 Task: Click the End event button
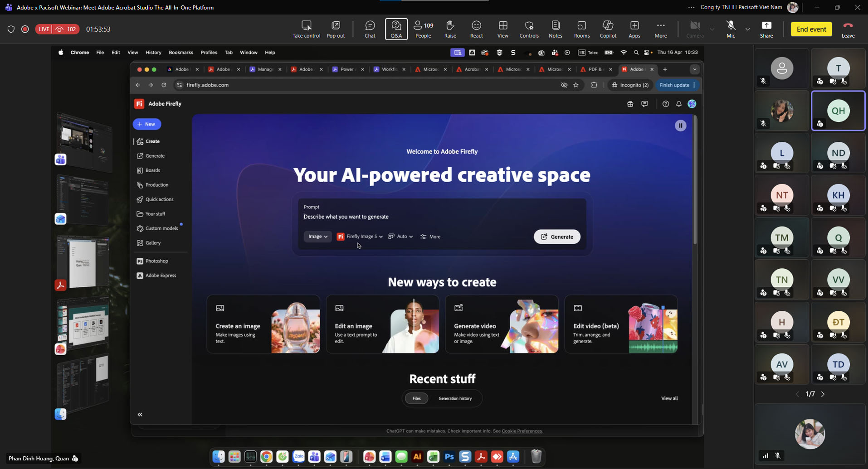point(811,29)
